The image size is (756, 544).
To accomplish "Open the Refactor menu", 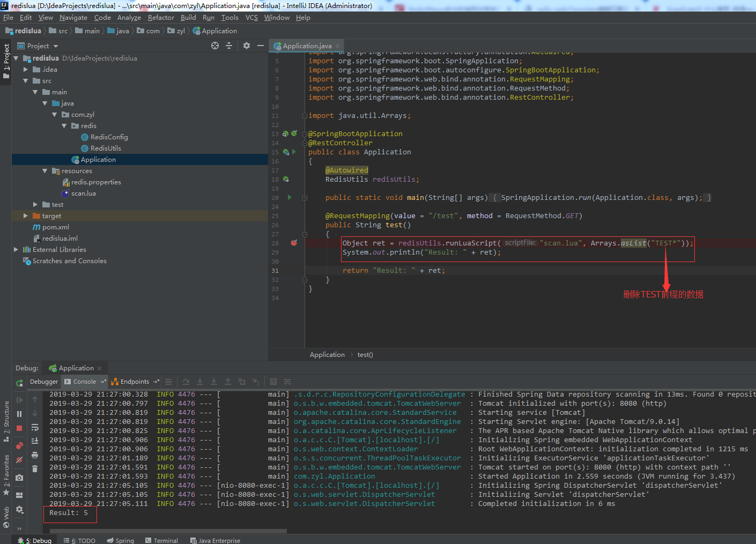I will click(x=161, y=18).
